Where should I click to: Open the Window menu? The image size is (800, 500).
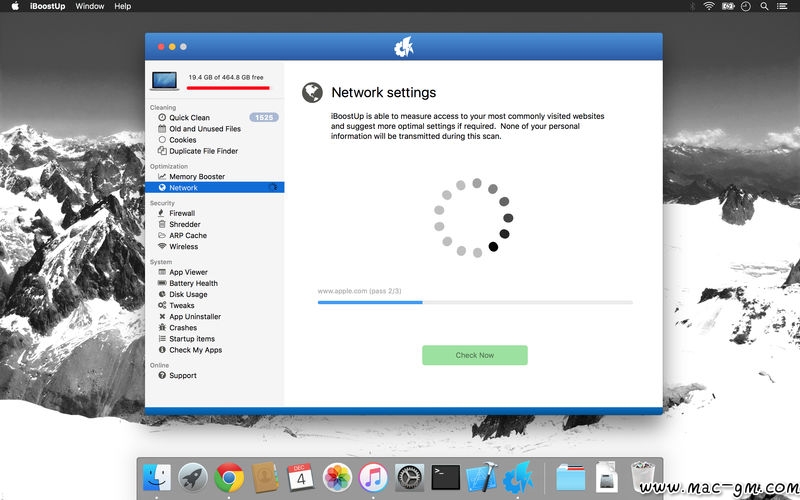pos(90,6)
